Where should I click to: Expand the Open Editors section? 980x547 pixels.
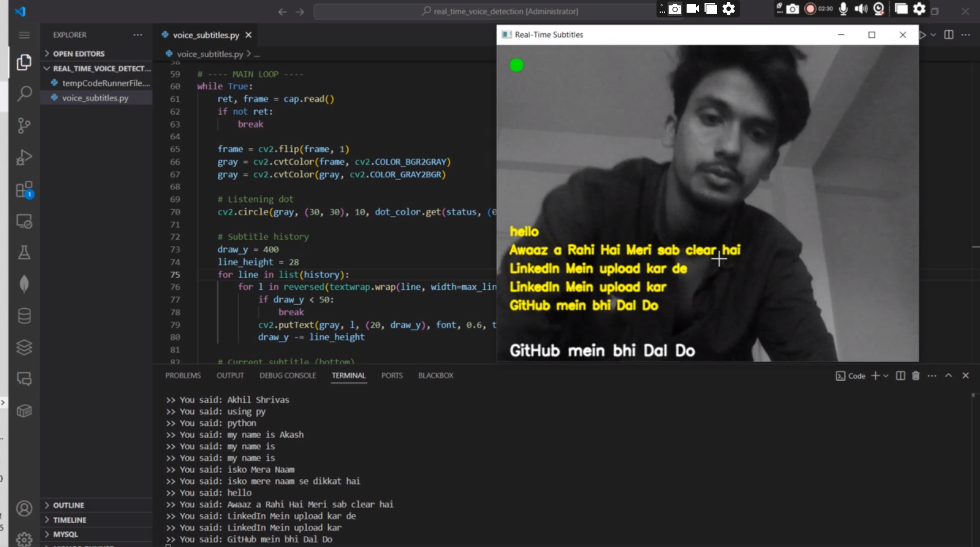pos(97,53)
